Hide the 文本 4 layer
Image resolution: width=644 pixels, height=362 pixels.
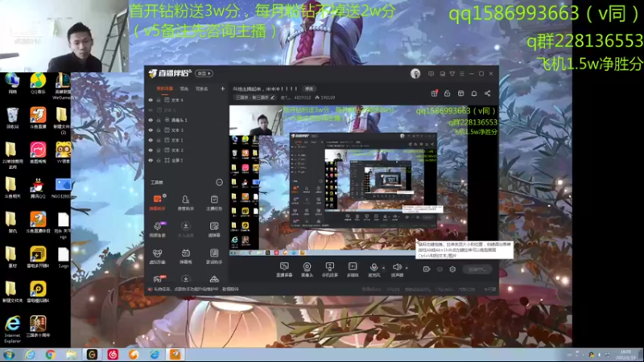[x=151, y=100]
